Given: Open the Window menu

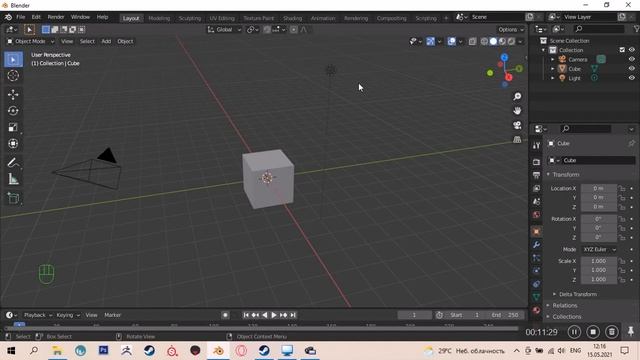Looking at the screenshot, I should pyautogui.click(x=80, y=17).
